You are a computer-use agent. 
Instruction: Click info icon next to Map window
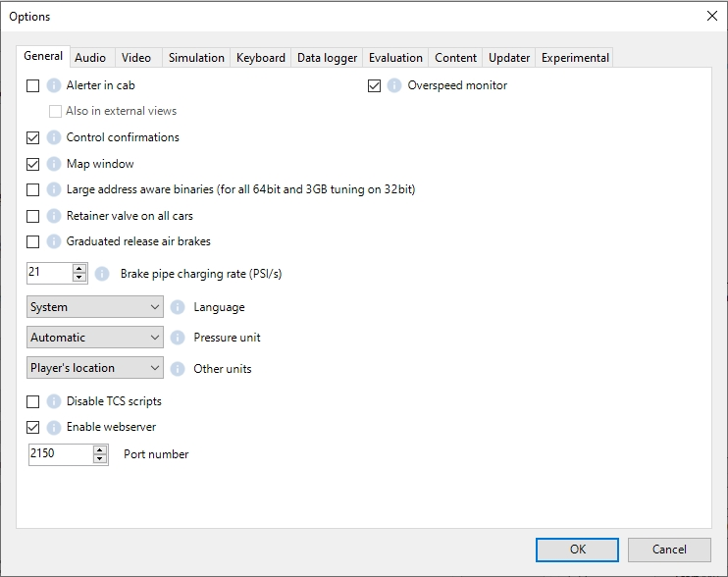54,164
